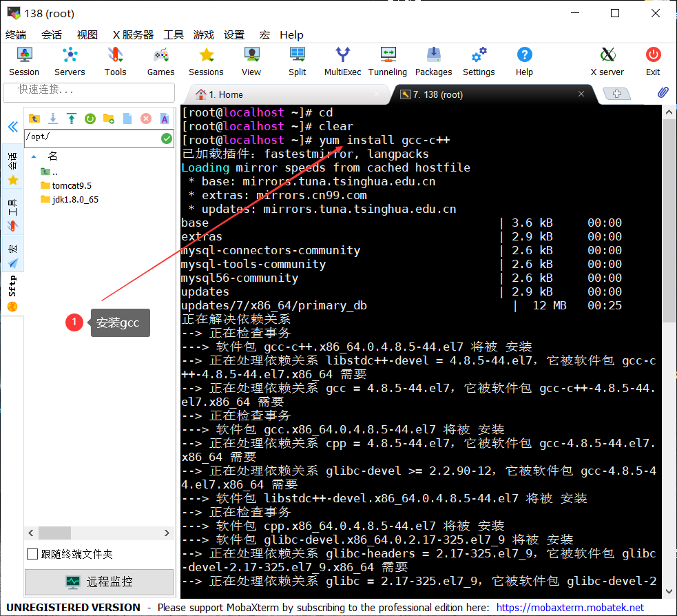This screenshot has height=616, width=677.
Task: Refresh the SFTP folder listing
Action: [x=90, y=119]
